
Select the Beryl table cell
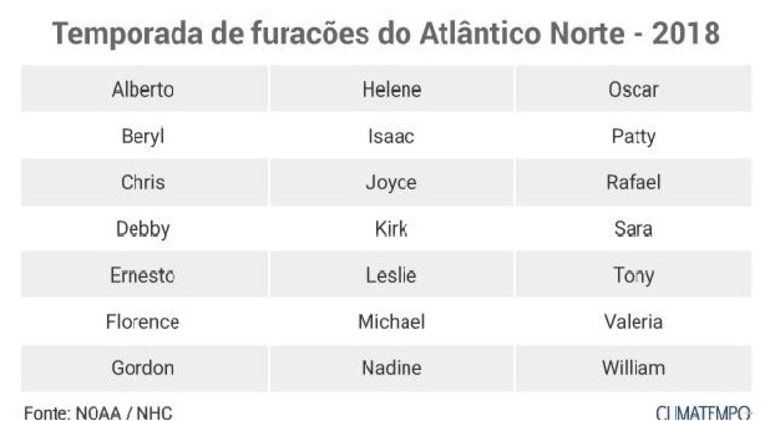click(144, 136)
